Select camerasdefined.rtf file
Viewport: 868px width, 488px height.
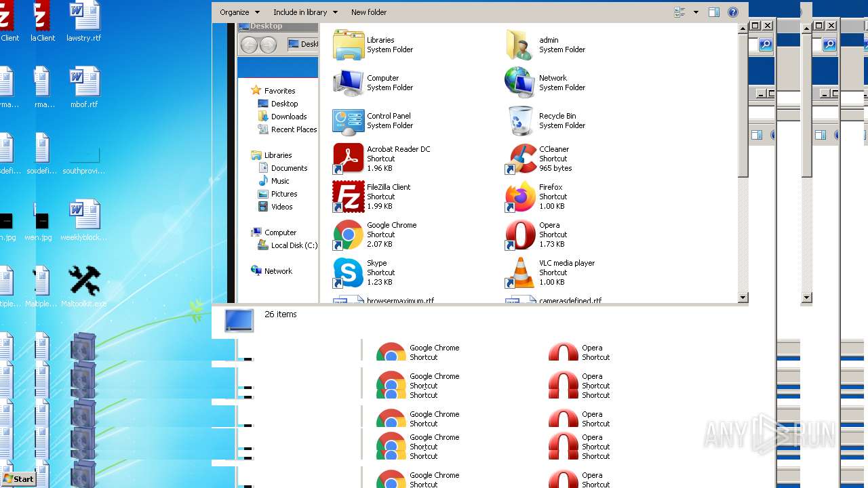pyautogui.click(x=570, y=300)
